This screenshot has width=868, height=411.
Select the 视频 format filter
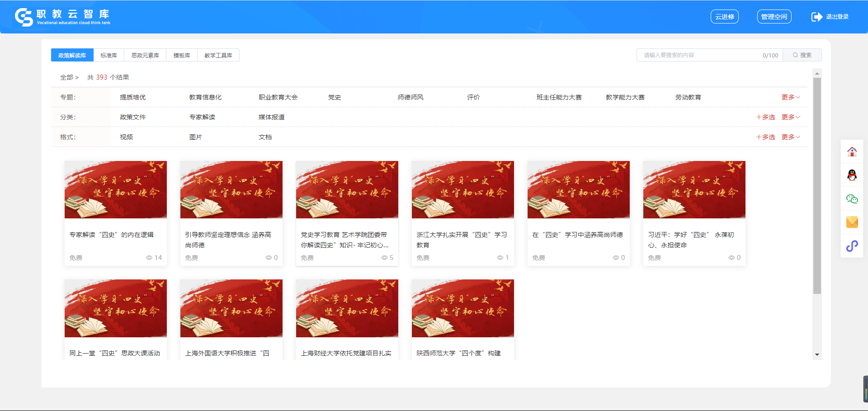[x=126, y=137]
